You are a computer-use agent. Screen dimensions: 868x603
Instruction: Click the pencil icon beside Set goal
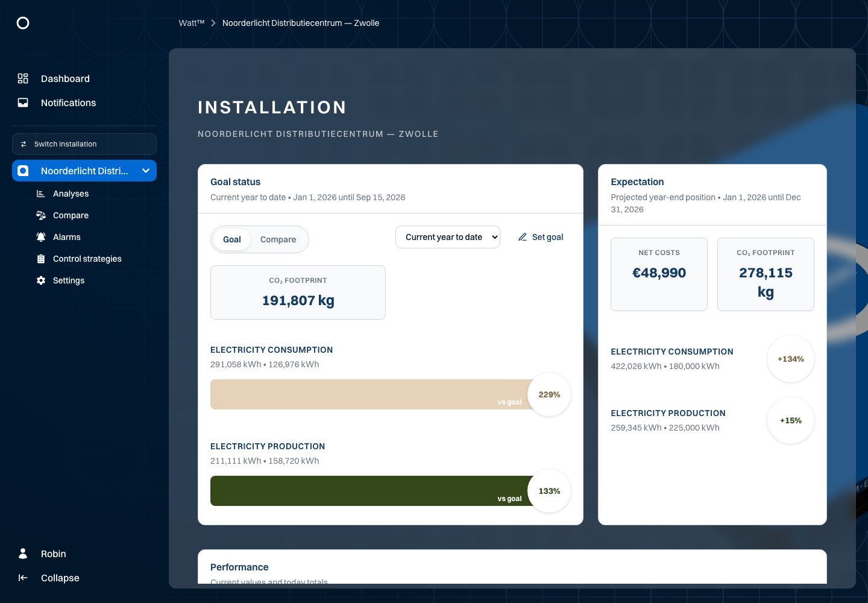point(523,237)
